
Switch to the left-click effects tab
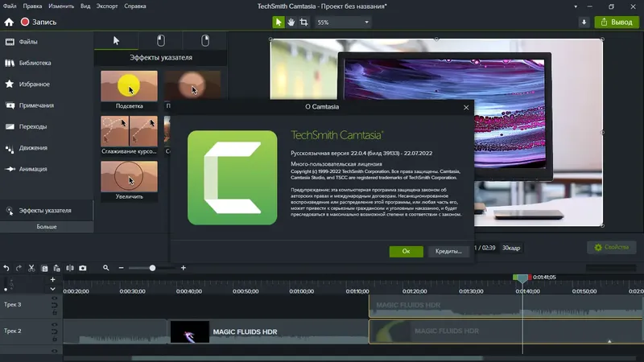160,41
